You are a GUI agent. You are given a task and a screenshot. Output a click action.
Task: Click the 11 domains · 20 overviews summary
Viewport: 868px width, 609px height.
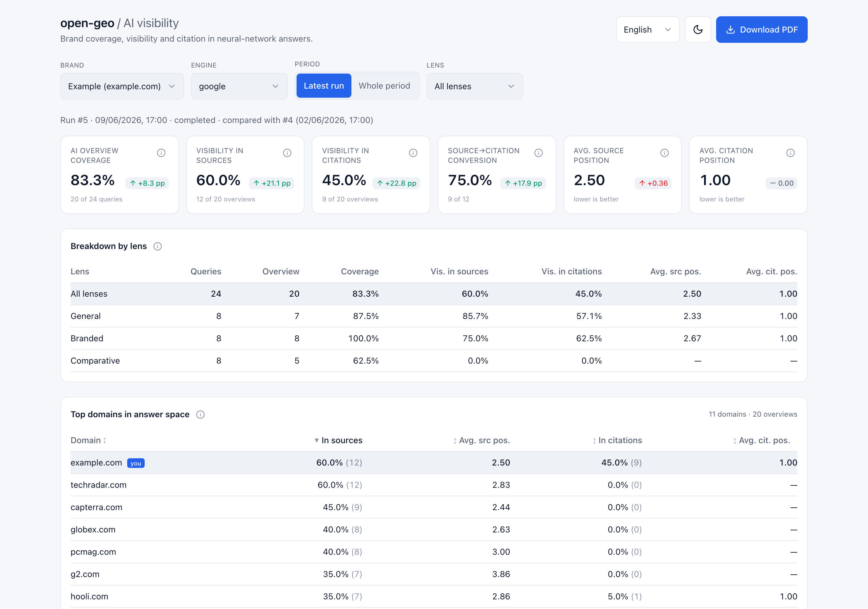coord(753,414)
